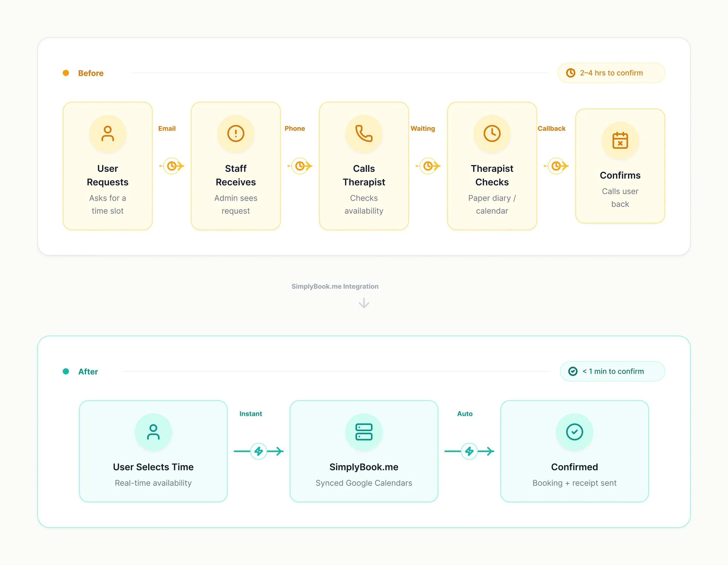Viewport: 728px width, 565px height.
Task: Click the lightning bolt under Auto label
Action: click(469, 451)
